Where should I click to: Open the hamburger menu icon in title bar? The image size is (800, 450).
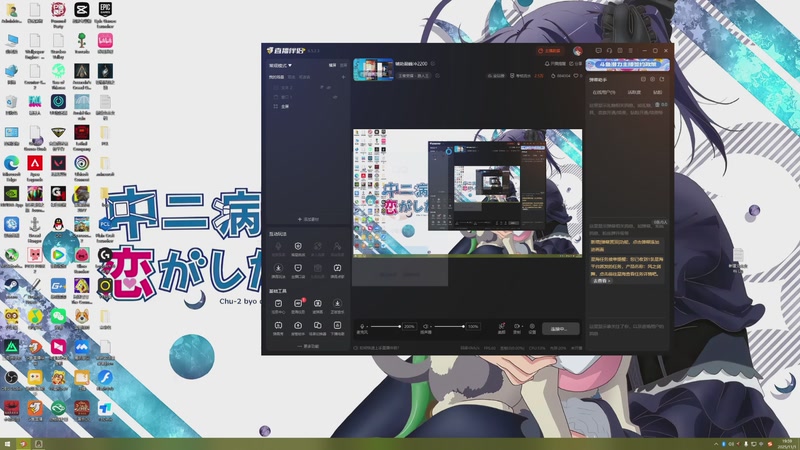[631, 51]
